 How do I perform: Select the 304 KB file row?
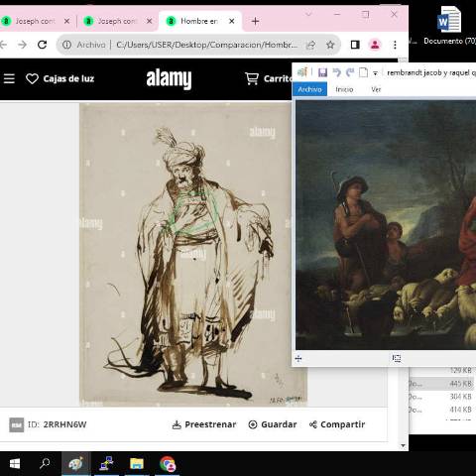(x=442, y=397)
